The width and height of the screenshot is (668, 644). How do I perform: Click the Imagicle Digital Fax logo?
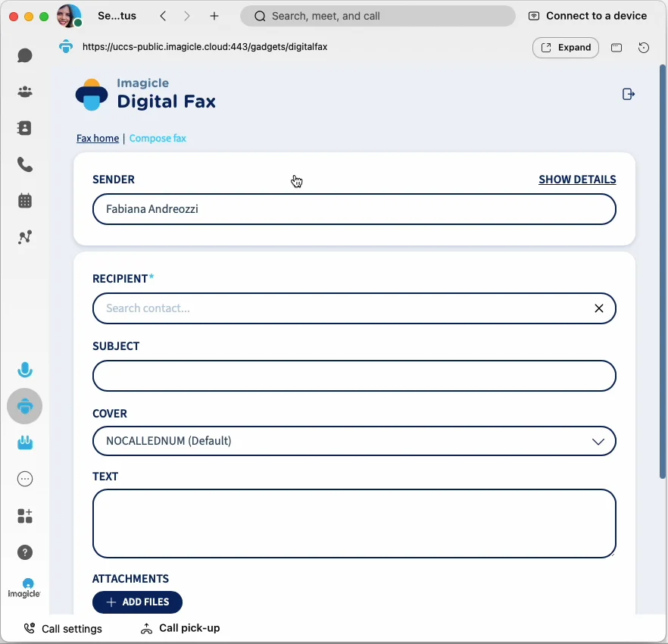pos(145,94)
